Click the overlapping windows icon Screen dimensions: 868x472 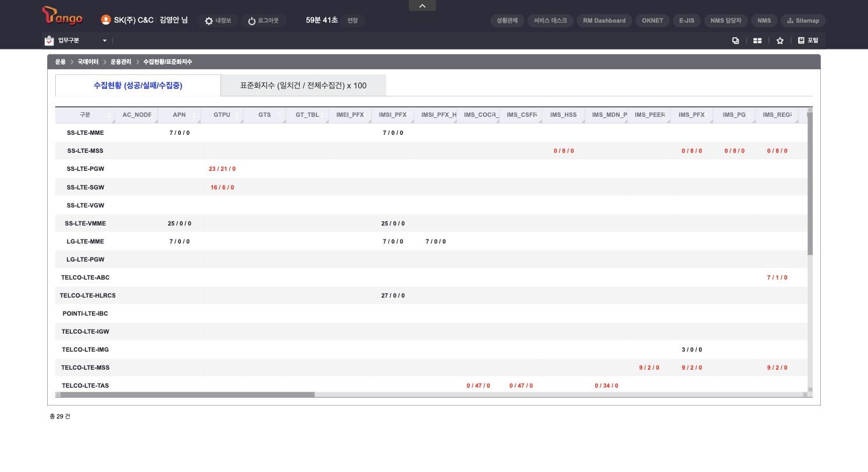735,41
